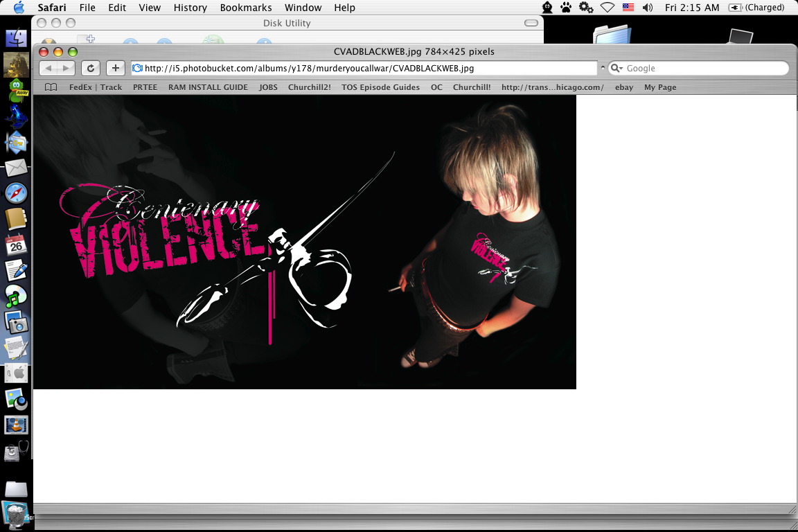Screen dimensions: 798x532
Task: Open the castle painting Dock icon
Action: [x=17, y=64]
